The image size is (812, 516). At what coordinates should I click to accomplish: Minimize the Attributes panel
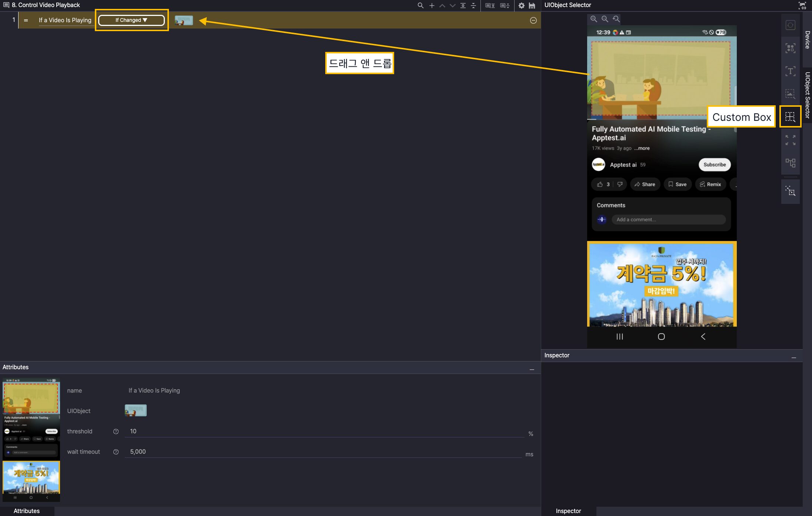532,370
